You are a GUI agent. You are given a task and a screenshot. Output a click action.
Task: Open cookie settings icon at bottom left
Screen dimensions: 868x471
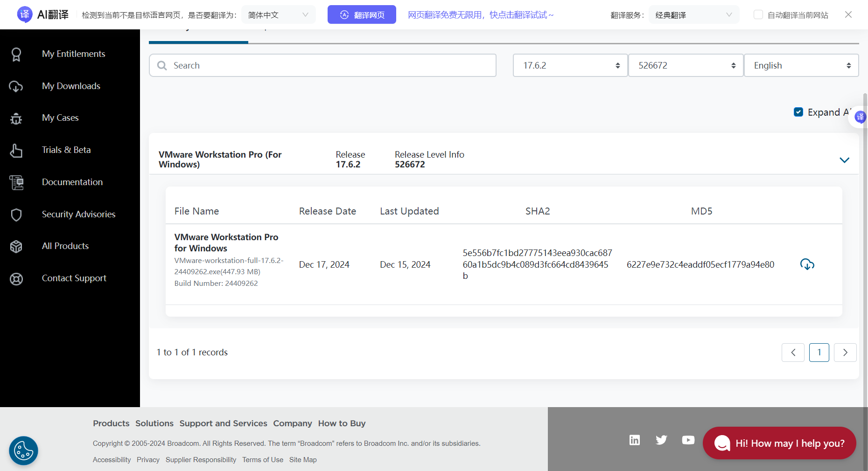pyautogui.click(x=23, y=450)
